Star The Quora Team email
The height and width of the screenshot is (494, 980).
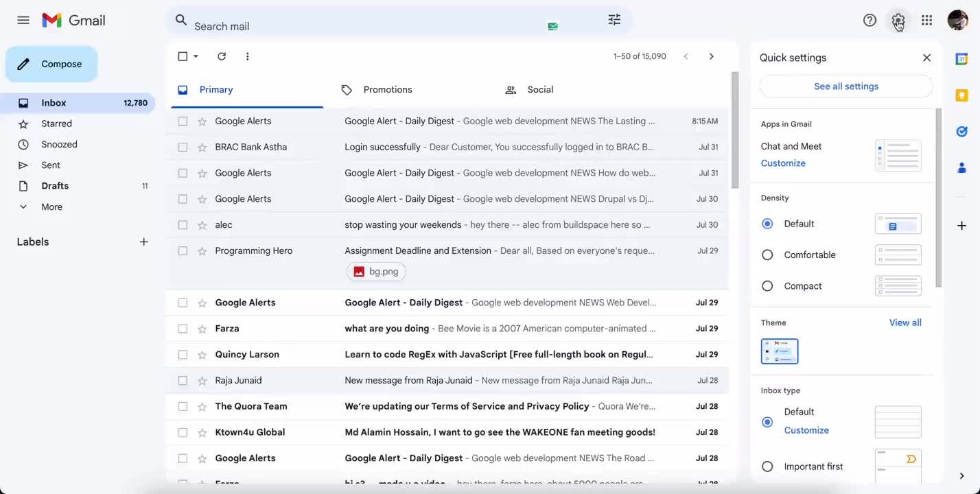[x=202, y=406]
